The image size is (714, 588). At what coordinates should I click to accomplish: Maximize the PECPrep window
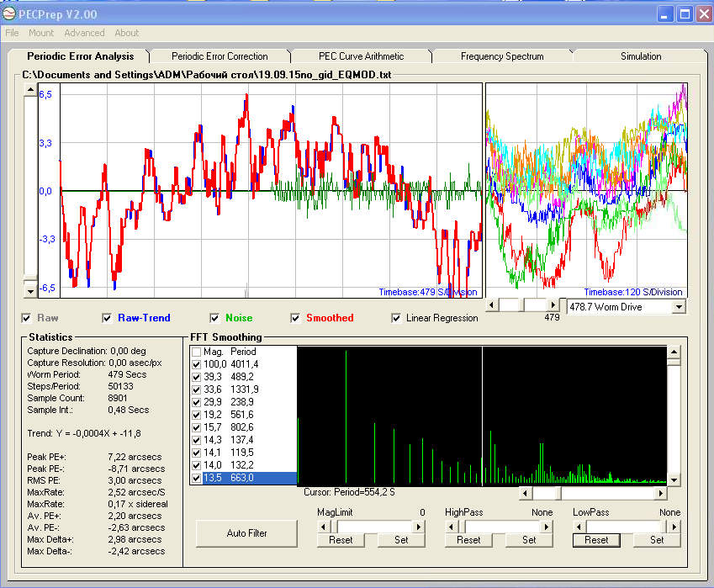[x=685, y=14]
